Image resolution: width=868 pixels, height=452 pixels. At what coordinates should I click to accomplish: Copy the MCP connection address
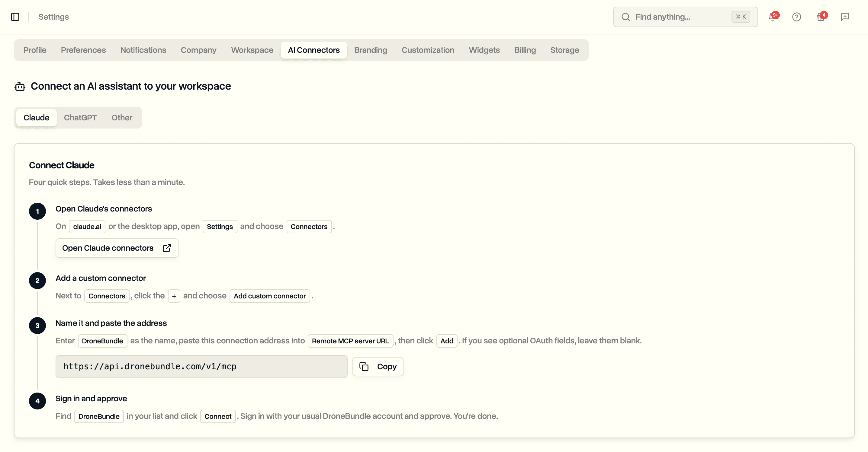(x=378, y=367)
